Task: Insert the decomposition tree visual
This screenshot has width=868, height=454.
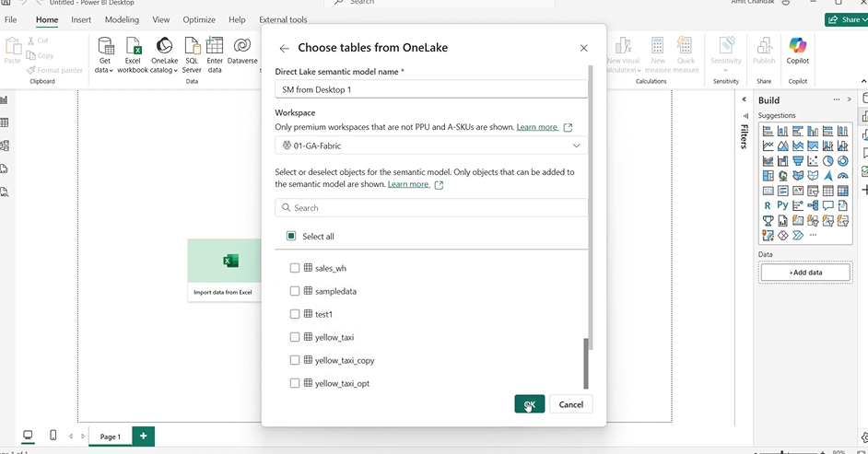Action: 813,205
